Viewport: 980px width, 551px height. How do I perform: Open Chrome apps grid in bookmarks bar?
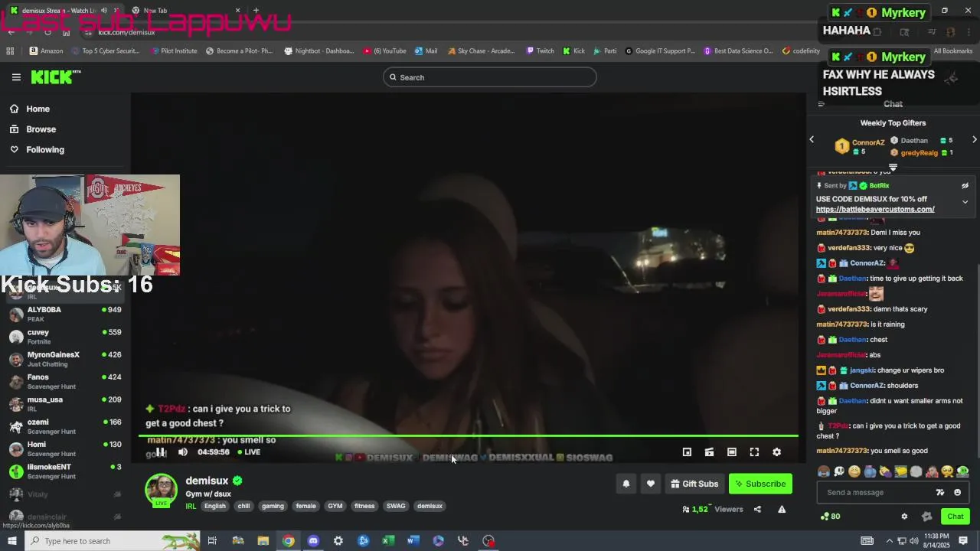pyautogui.click(x=10, y=51)
